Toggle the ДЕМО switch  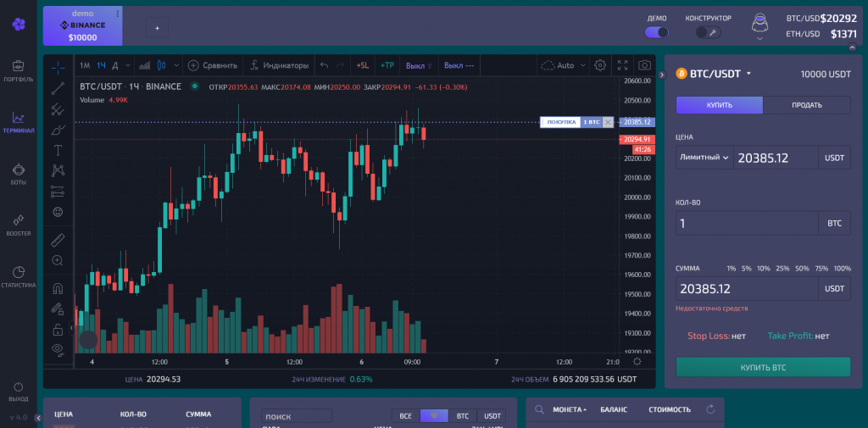[657, 32]
